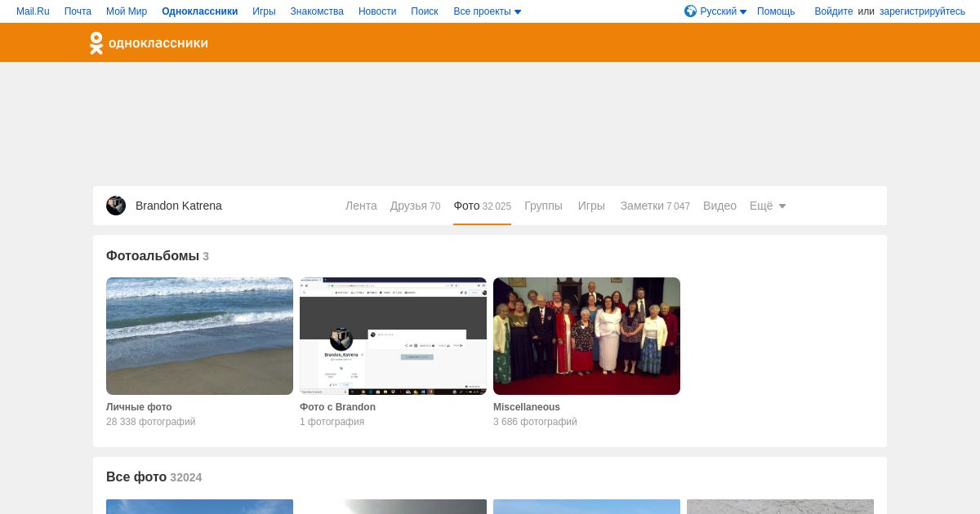Click the Фото с Brandon album title

click(337, 407)
